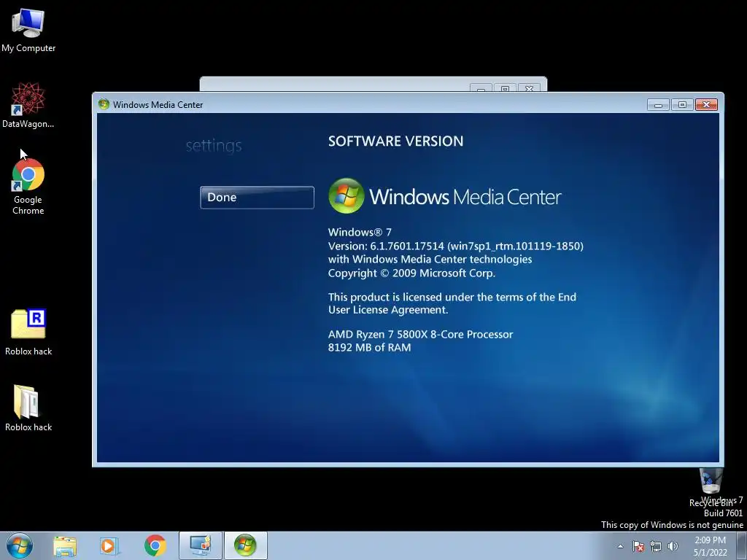The width and height of the screenshot is (747, 560).
Task: Open the Windows Start menu orb
Action: click(20, 545)
